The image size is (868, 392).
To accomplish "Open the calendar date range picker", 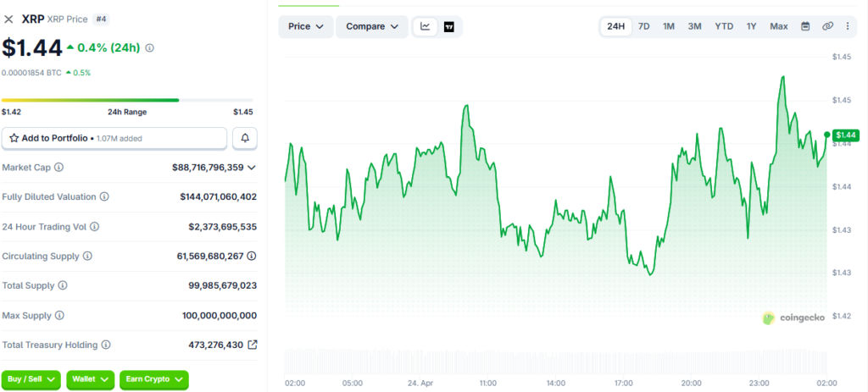I will click(805, 26).
